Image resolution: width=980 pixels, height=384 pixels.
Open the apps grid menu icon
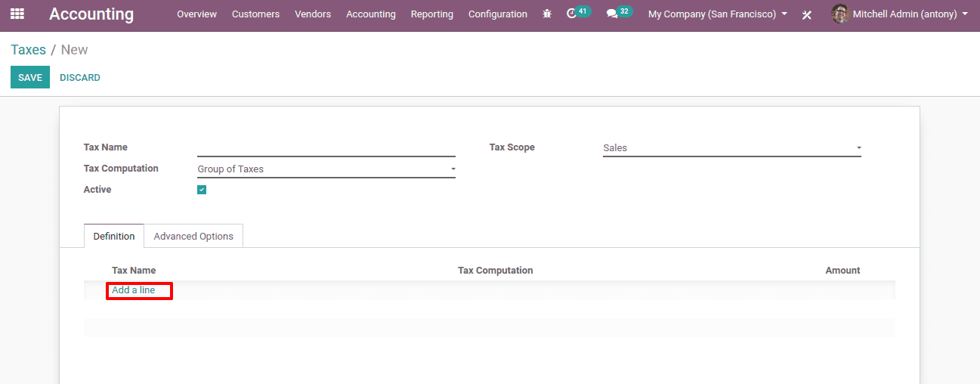pos(17,14)
